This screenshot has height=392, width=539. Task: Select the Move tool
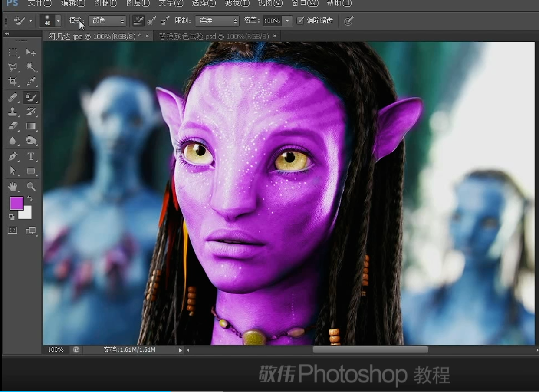click(x=31, y=53)
